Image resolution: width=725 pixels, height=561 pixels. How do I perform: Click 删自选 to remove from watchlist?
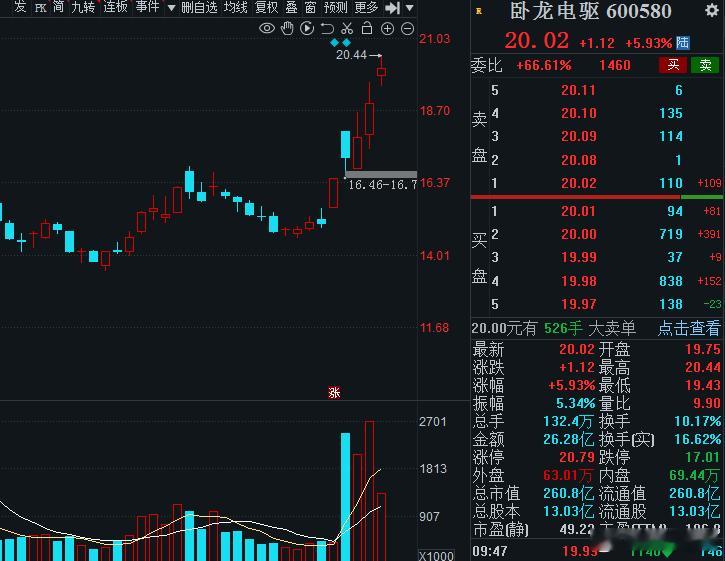click(199, 7)
